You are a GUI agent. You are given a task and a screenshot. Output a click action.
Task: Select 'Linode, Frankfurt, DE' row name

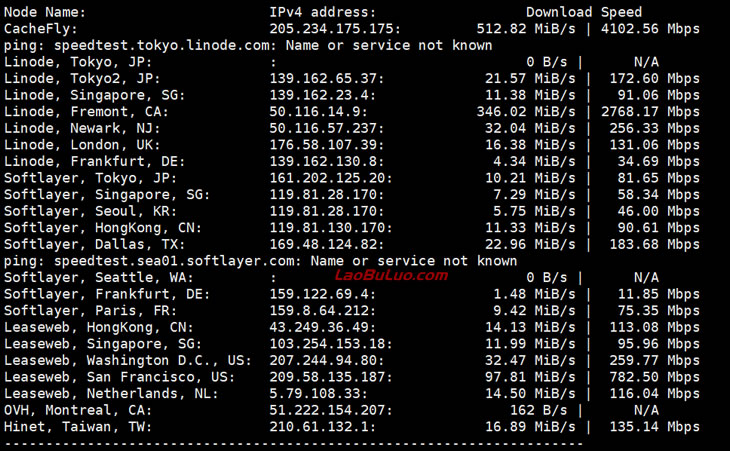point(95,162)
